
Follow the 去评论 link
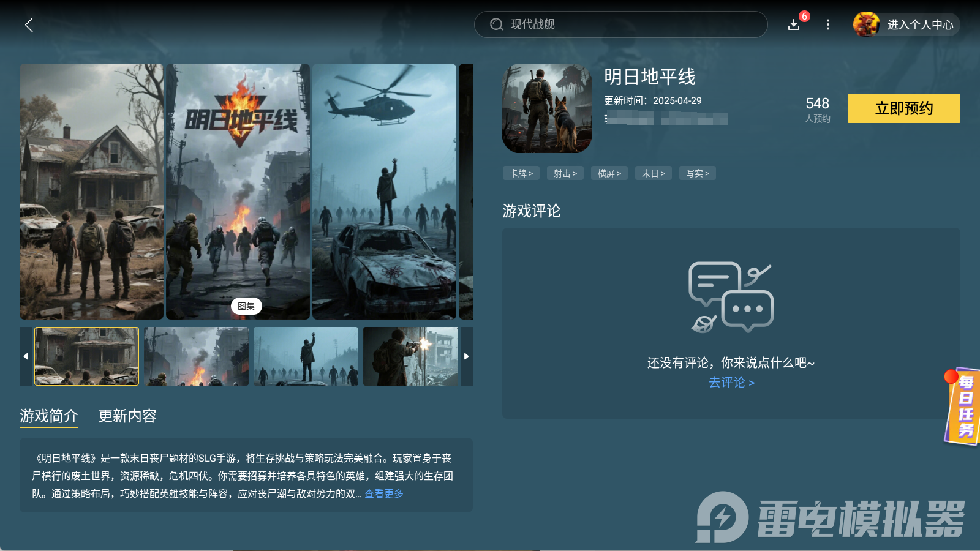coord(731,383)
